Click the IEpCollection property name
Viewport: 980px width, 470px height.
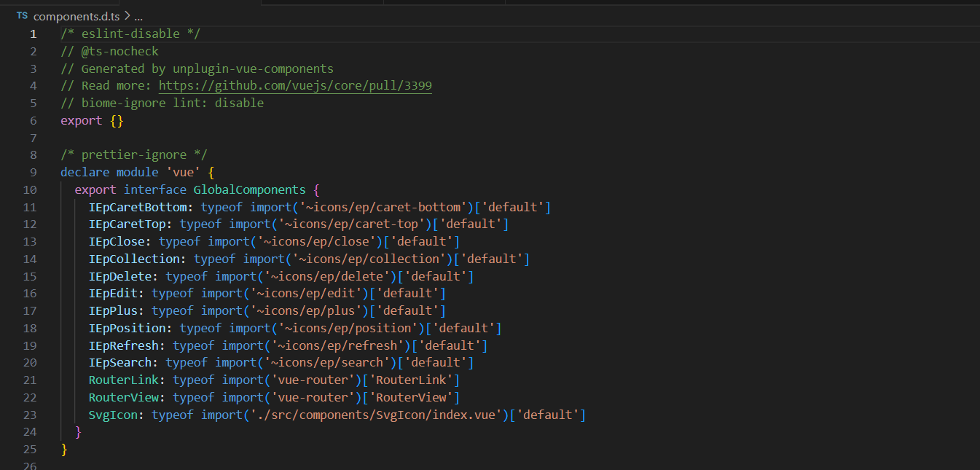pyautogui.click(x=134, y=259)
